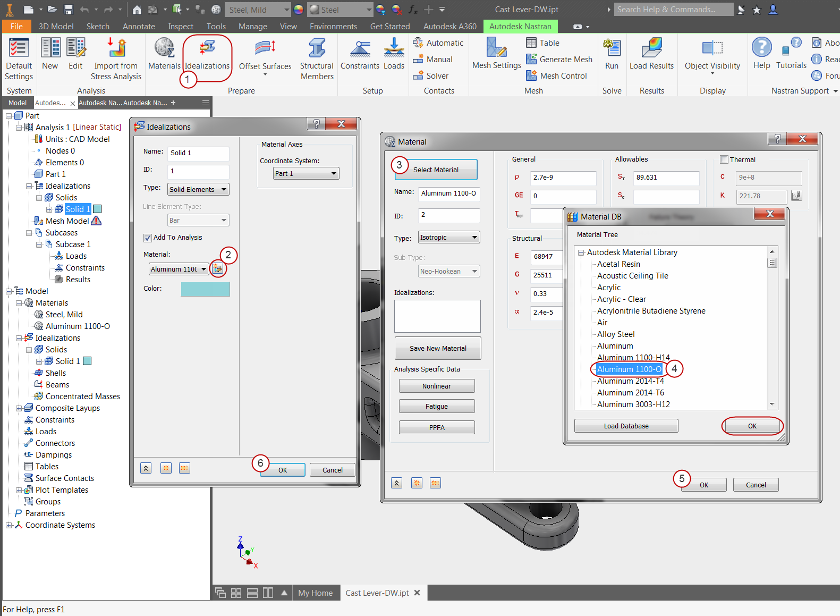Click Select Material button
The height and width of the screenshot is (616, 840).
click(x=436, y=170)
